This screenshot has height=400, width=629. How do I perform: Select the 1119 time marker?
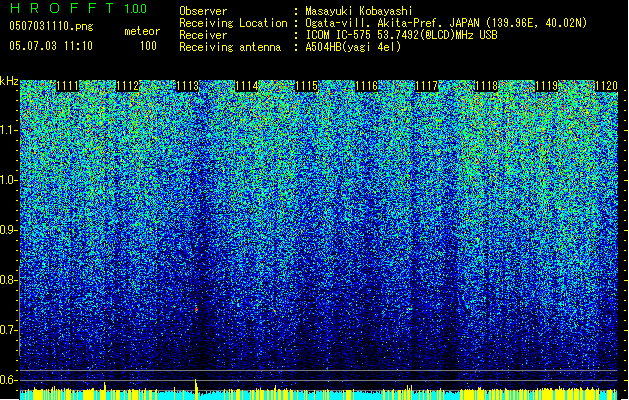[546, 86]
